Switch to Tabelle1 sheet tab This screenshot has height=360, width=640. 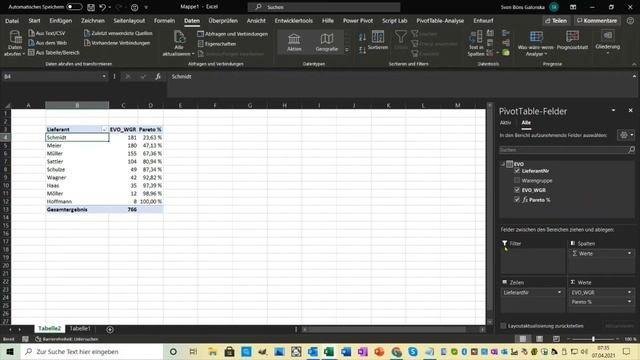coord(80,329)
